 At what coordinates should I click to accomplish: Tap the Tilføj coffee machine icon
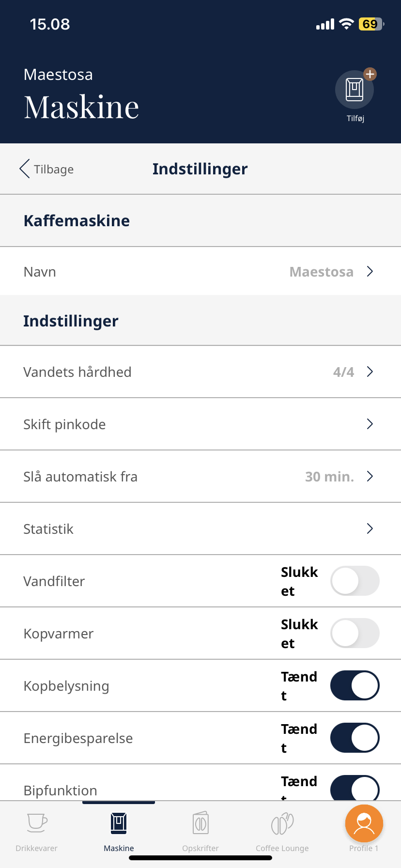point(355,90)
